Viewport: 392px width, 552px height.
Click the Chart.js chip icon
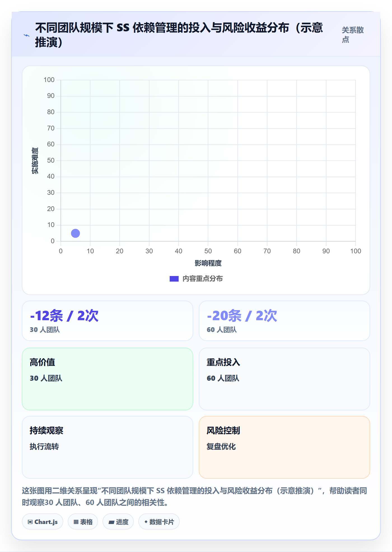coord(30,522)
